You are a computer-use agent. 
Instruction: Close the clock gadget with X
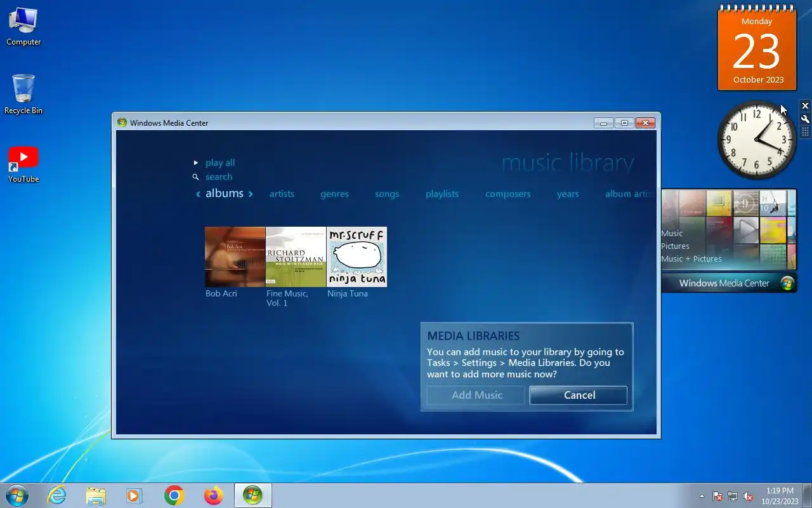point(805,106)
